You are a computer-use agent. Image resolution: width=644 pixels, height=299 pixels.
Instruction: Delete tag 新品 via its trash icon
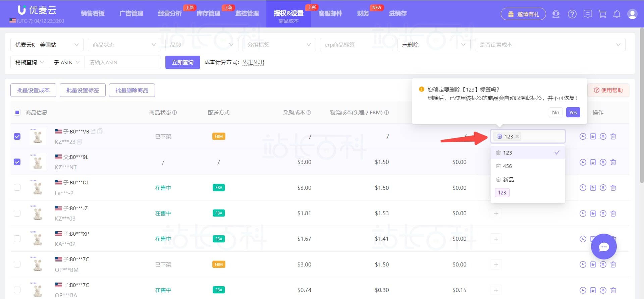(x=498, y=179)
